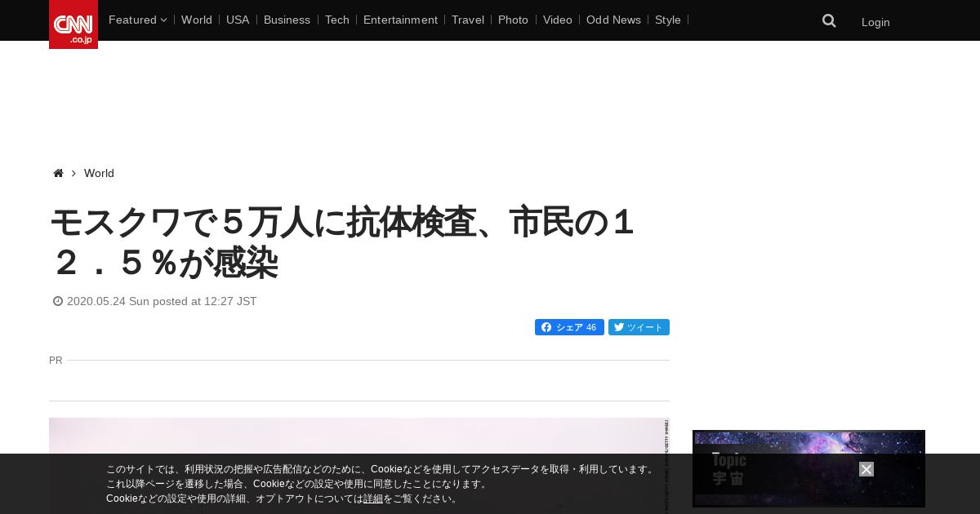980x514 pixels.
Task: Expand the Featured dropdown menu
Action: 137,20
